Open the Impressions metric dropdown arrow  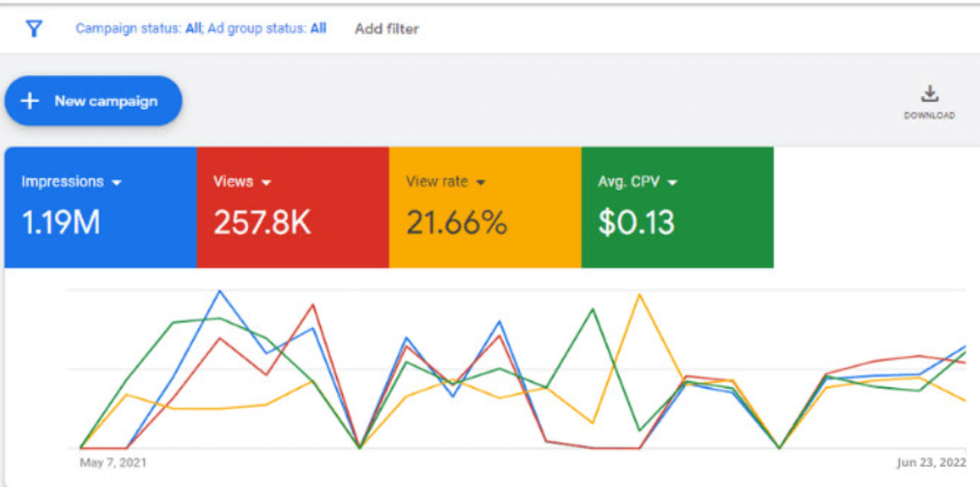tap(116, 183)
